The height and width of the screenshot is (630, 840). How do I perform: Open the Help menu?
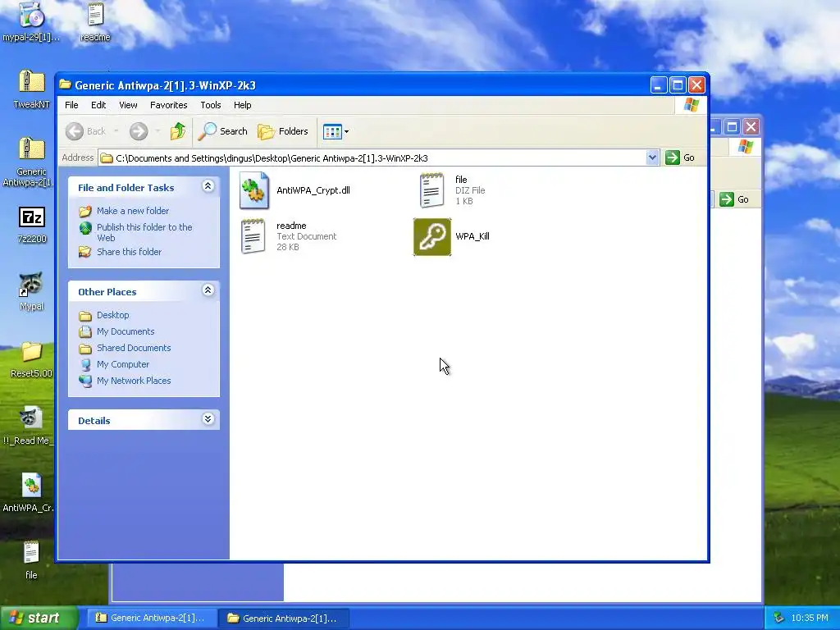(x=242, y=105)
